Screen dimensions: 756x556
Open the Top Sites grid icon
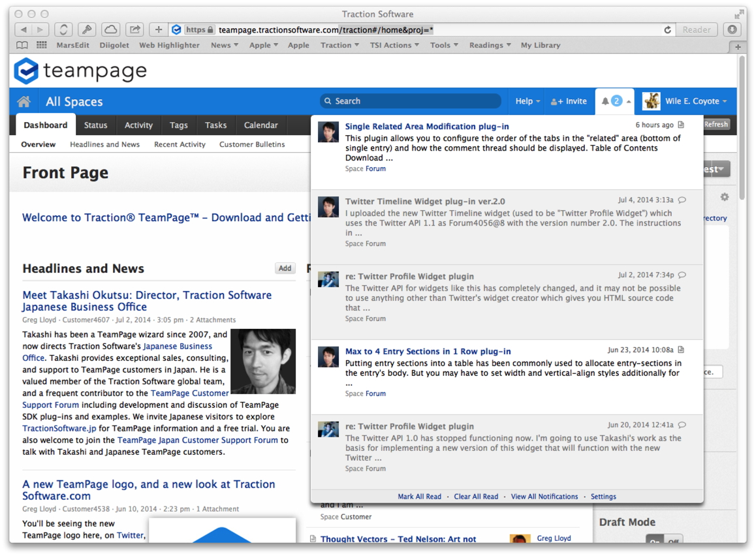click(42, 46)
